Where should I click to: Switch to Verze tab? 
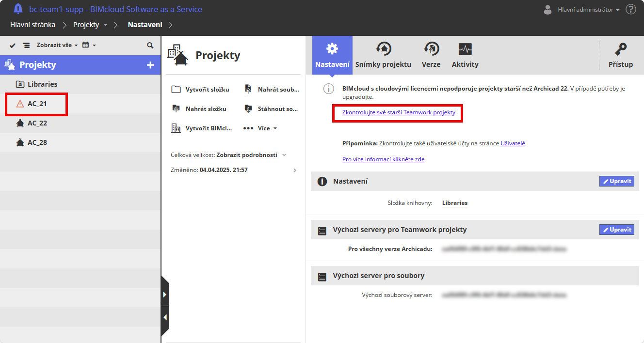(x=431, y=55)
